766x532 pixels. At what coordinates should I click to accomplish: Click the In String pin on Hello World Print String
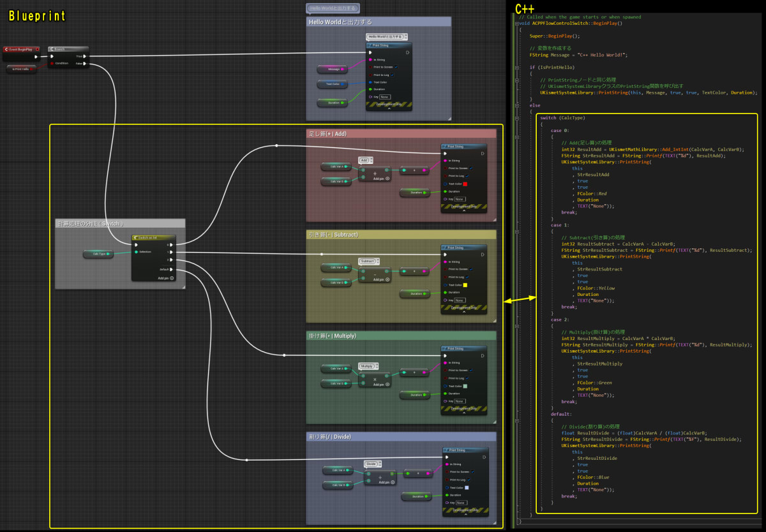click(370, 60)
